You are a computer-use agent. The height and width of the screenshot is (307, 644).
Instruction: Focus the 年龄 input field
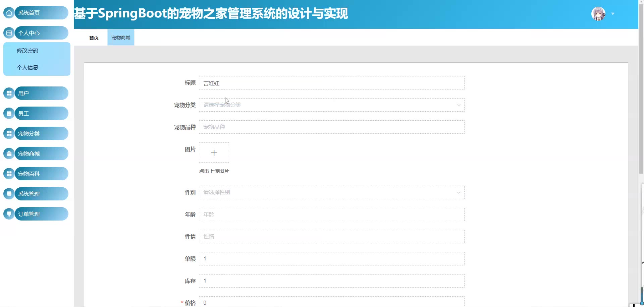point(331,214)
